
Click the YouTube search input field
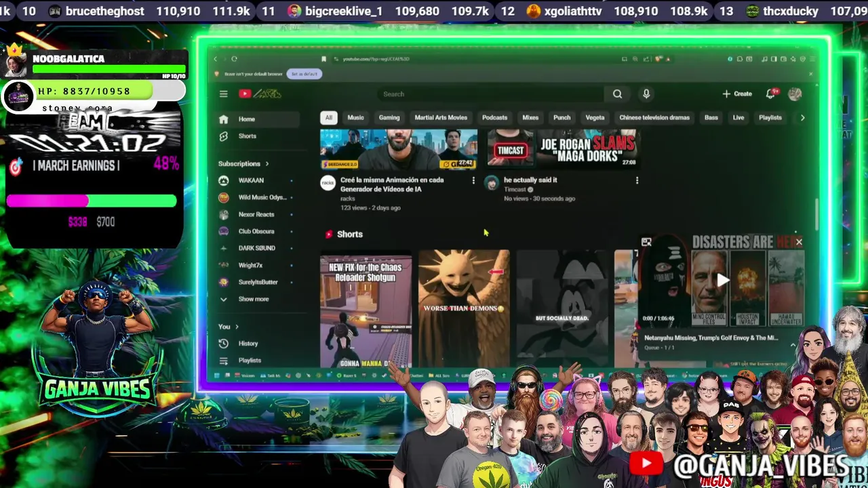(x=492, y=94)
